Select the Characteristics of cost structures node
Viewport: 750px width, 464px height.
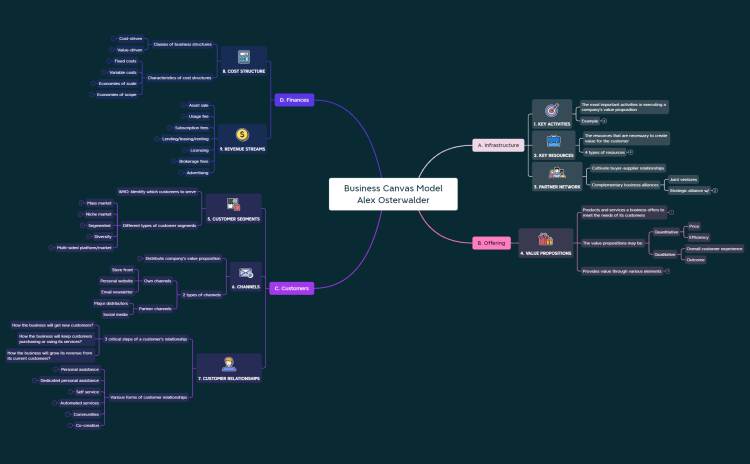coord(179,78)
